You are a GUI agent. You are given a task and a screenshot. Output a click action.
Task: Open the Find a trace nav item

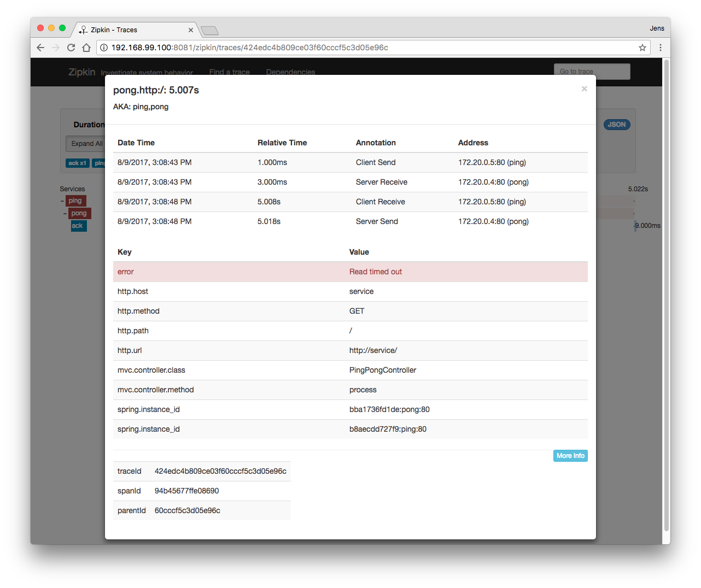pos(230,72)
